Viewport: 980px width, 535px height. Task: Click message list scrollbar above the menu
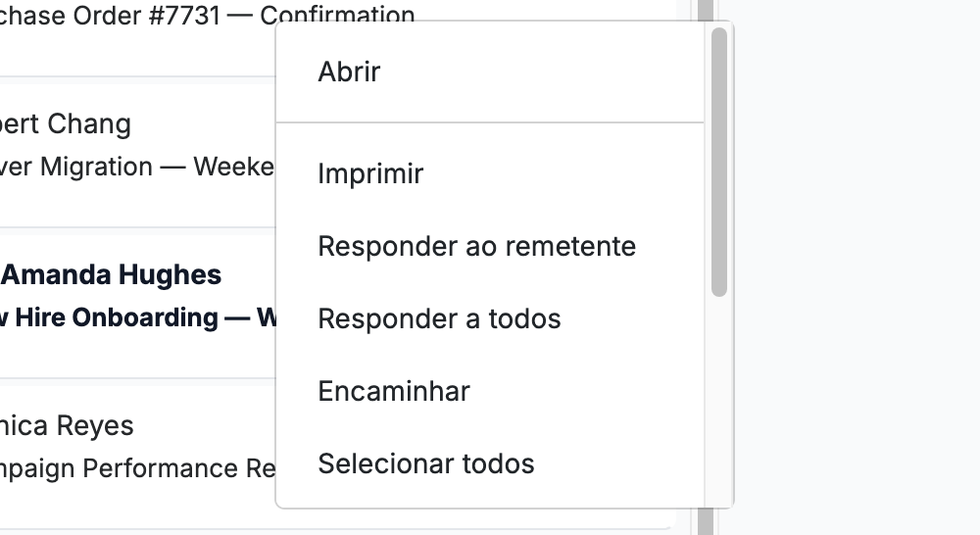705,10
